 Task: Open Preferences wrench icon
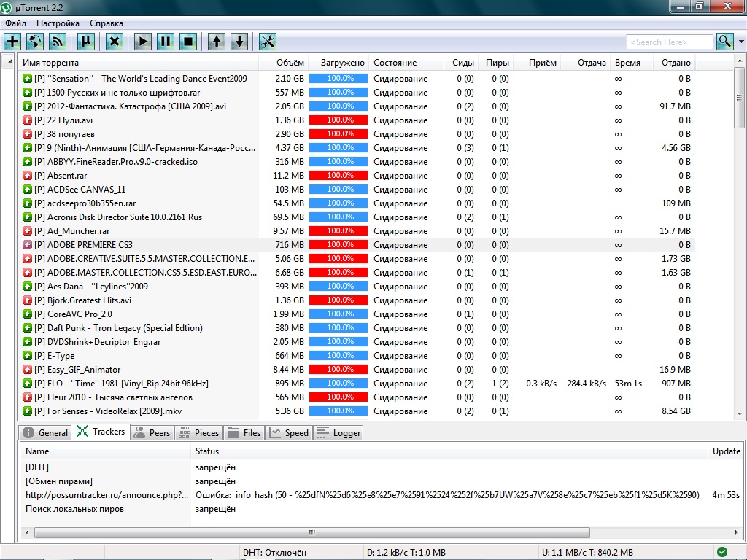[268, 42]
